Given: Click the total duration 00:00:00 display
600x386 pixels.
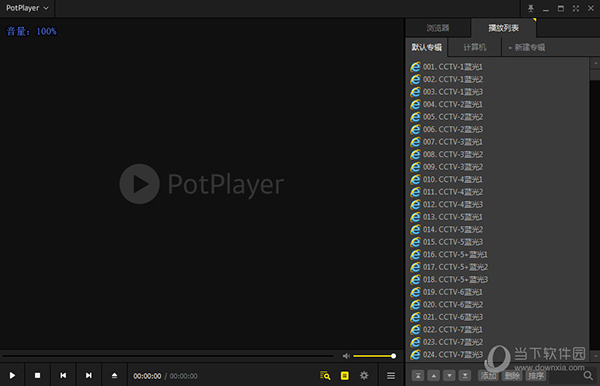Looking at the screenshot, I should [184, 376].
